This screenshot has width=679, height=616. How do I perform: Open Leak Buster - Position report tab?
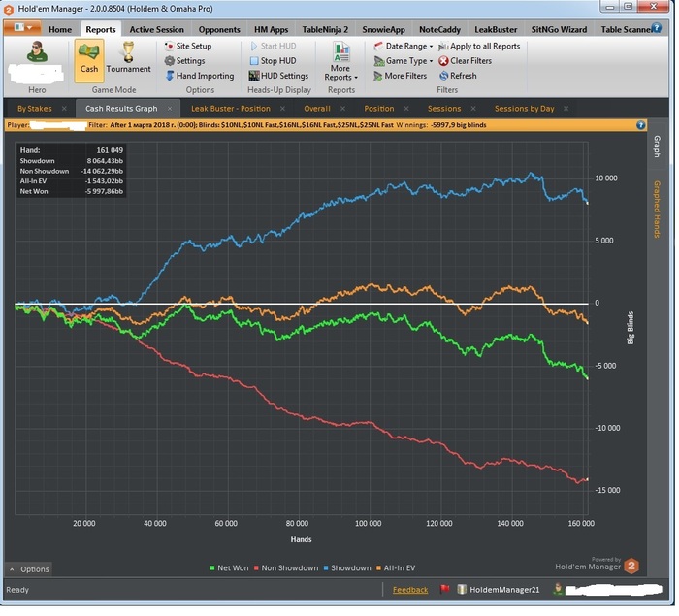click(231, 109)
